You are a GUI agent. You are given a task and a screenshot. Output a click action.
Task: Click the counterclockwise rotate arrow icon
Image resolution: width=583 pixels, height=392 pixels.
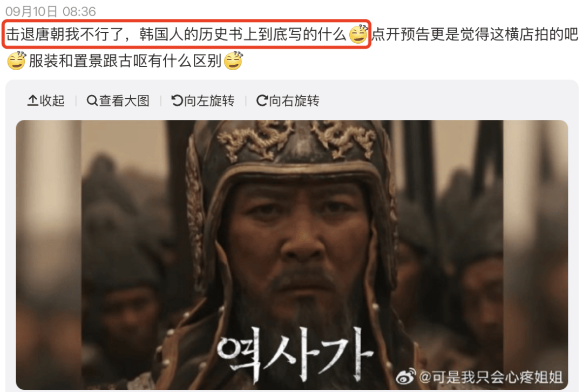[177, 101]
